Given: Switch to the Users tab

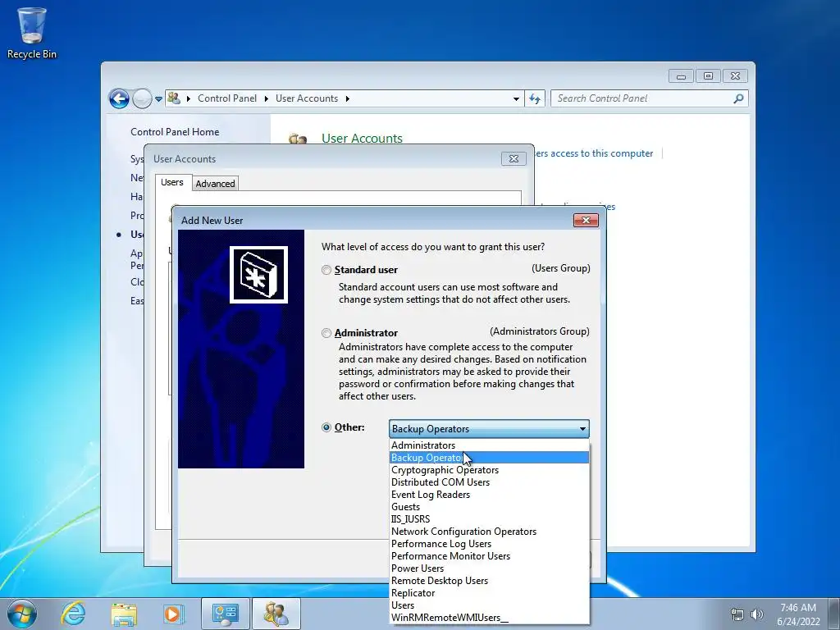Looking at the screenshot, I should coord(172,182).
